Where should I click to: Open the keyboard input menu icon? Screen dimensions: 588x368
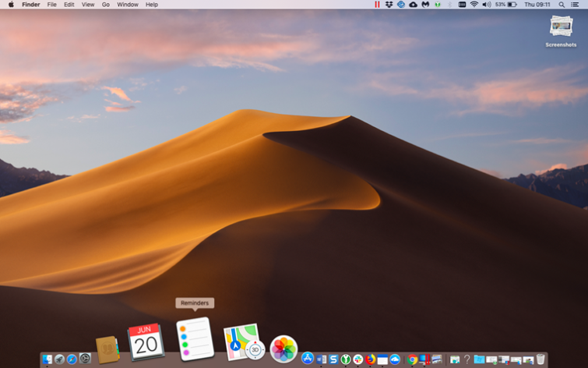pyautogui.click(x=462, y=5)
